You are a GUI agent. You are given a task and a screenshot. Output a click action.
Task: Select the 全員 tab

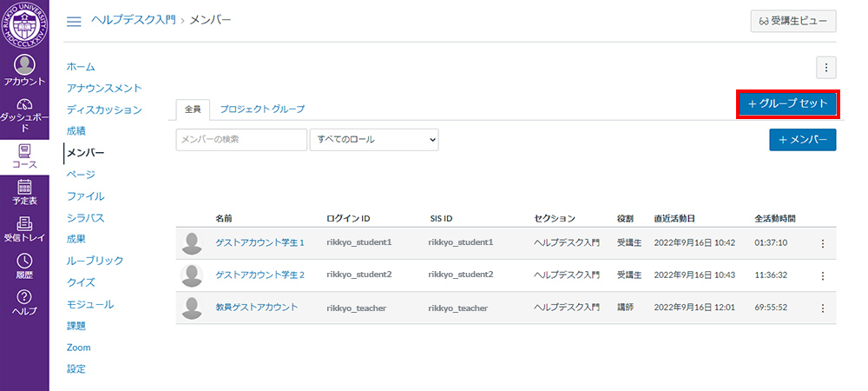coord(192,109)
